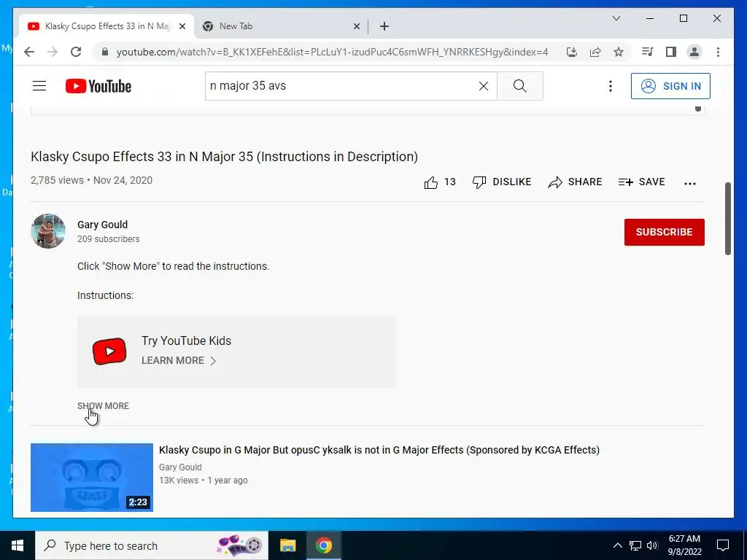747x560 pixels.
Task: Open the tab search chevron
Action: coord(616,18)
